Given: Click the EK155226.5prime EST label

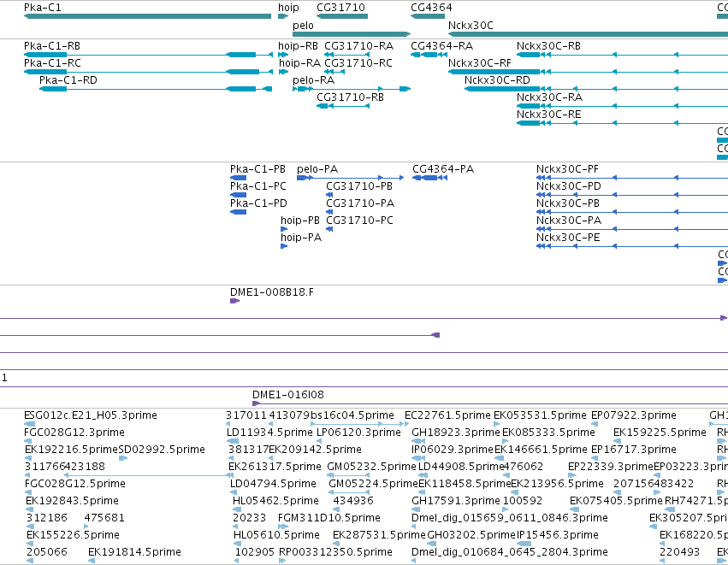Looking at the screenshot, I should [73, 535].
